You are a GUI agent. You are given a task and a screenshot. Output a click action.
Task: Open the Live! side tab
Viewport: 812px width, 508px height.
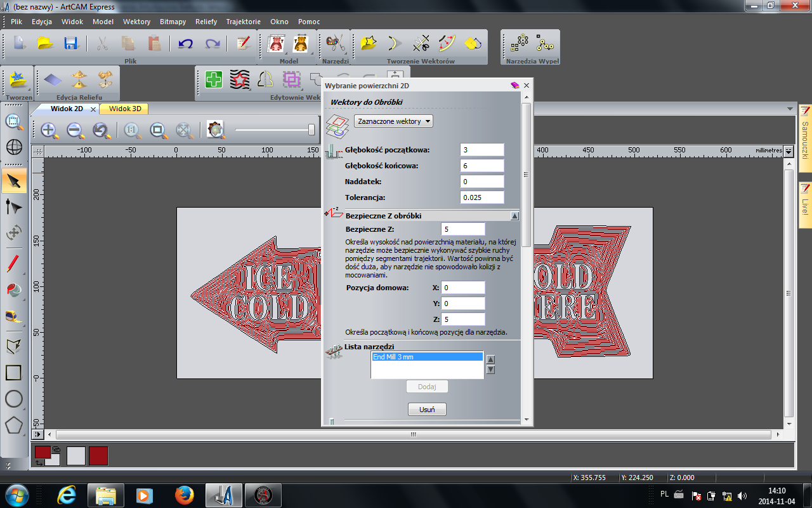tap(805, 206)
